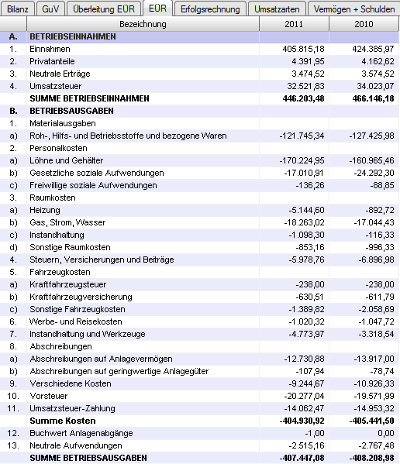Select the Fahrzeugkosten row label
Screen dimensions: 400x464
(x=60, y=272)
